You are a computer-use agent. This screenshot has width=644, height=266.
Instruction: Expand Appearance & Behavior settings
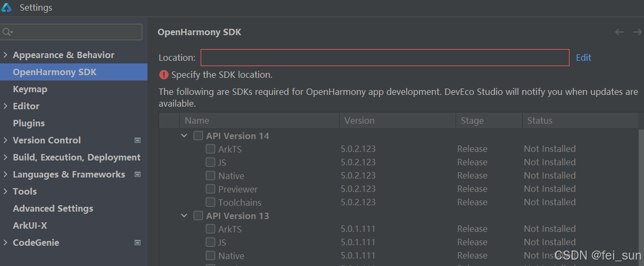[x=5, y=55]
